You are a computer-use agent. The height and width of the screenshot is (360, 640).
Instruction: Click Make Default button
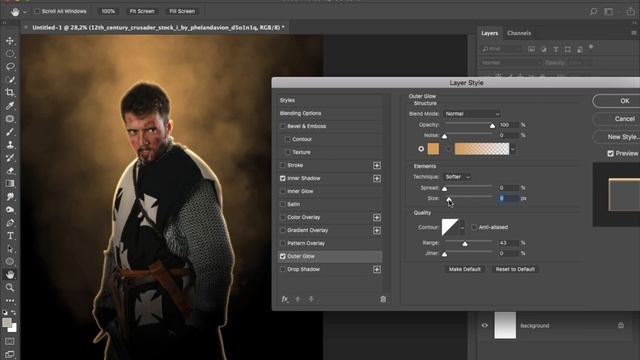pos(464,269)
